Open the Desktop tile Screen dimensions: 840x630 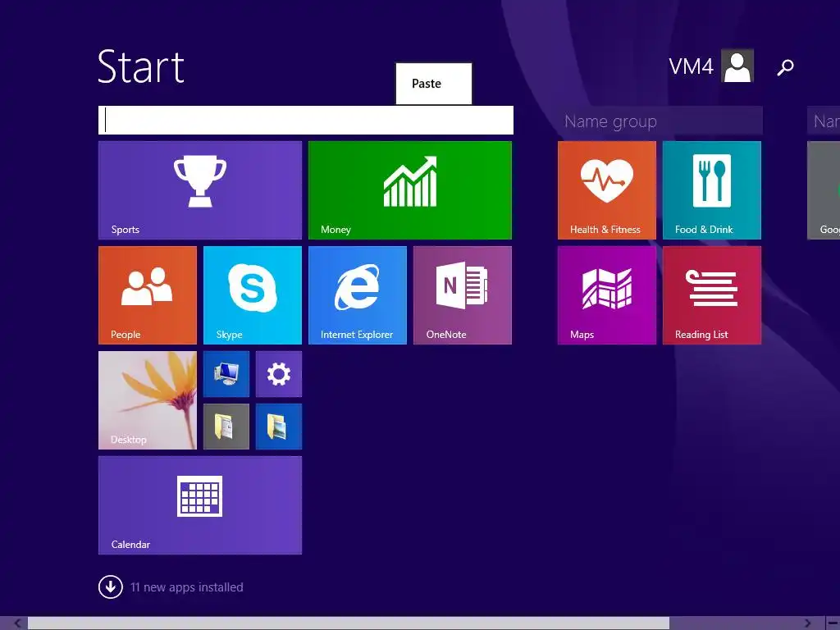(148, 400)
